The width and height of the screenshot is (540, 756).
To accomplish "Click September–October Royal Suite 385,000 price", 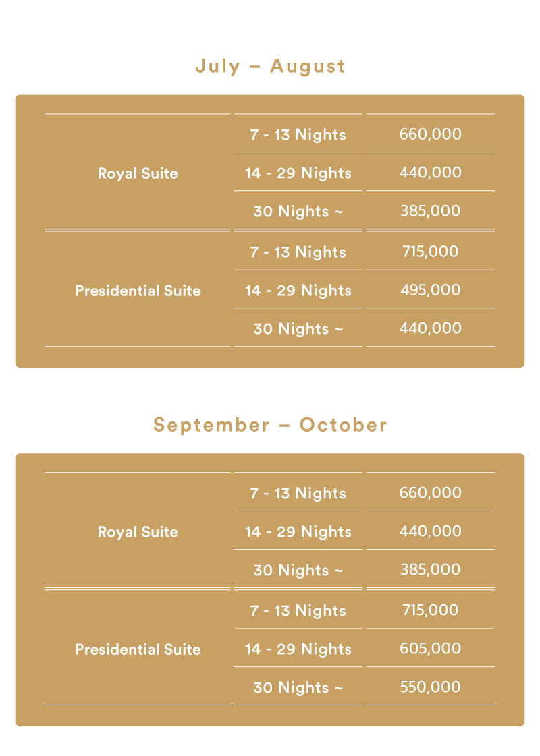I will pyautogui.click(x=431, y=569).
